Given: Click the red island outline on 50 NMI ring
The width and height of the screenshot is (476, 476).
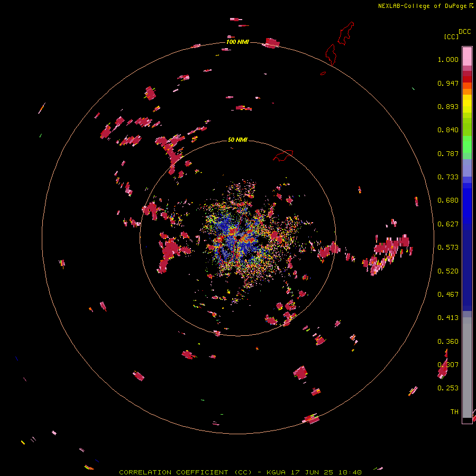Looking at the screenshot, I should [283, 155].
